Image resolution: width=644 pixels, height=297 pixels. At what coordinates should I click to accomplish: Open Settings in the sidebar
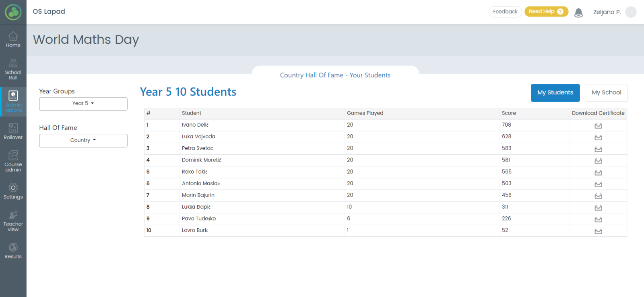(13, 191)
